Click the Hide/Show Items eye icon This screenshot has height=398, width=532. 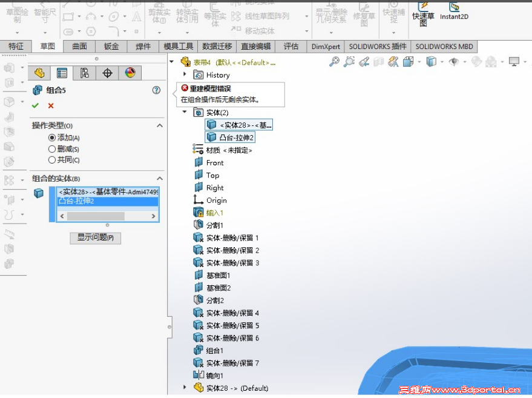tap(454, 62)
